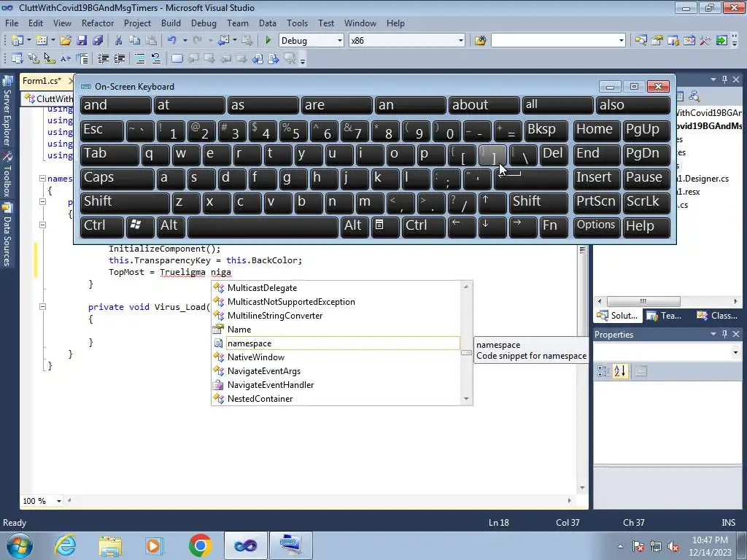Screen dimensions: 747x560
Task: Open the Properties Window toolbar icon
Action: pyautogui.click(x=657, y=41)
